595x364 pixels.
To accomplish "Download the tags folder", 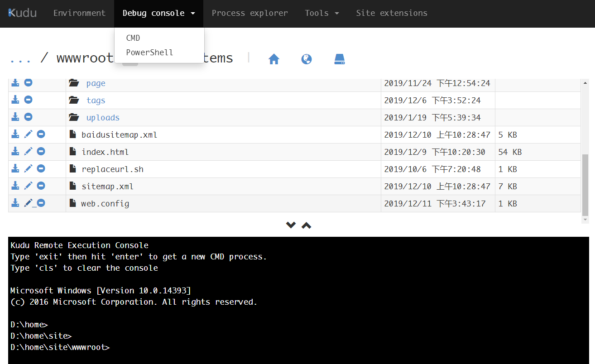I will point(15,100).
